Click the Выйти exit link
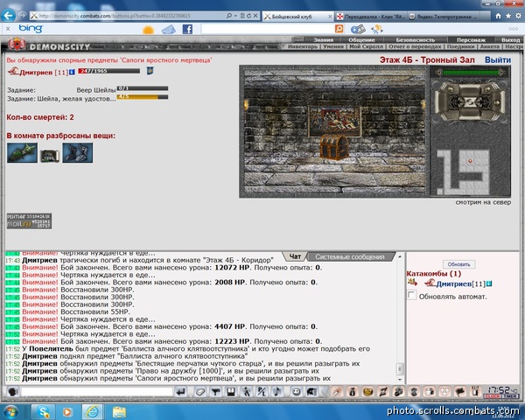The image size is (525, 420). coord(498,60)
